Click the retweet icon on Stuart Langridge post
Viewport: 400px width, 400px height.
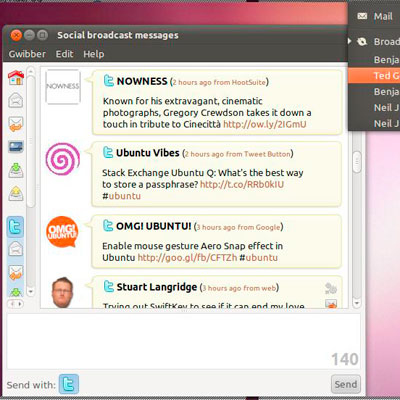coord(331,288)
